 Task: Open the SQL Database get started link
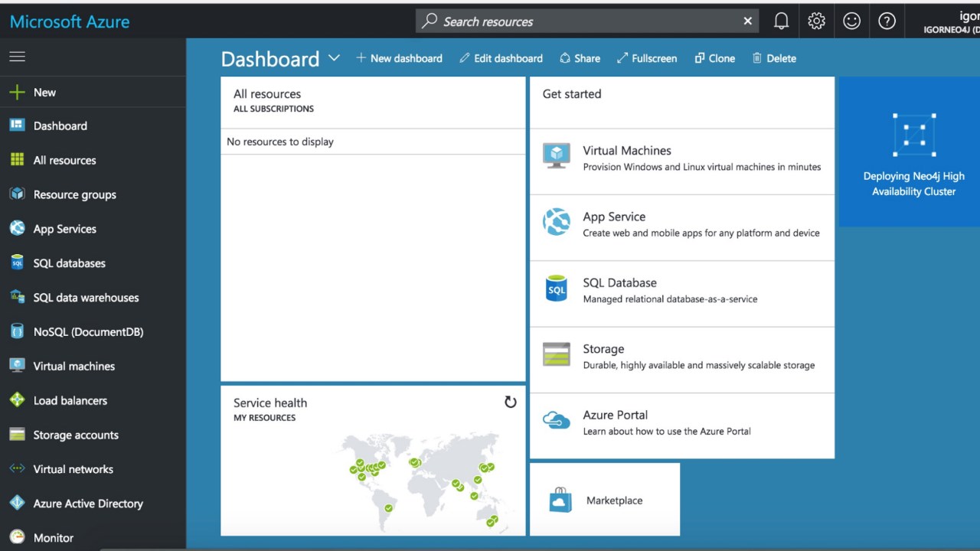coord(681,294)
